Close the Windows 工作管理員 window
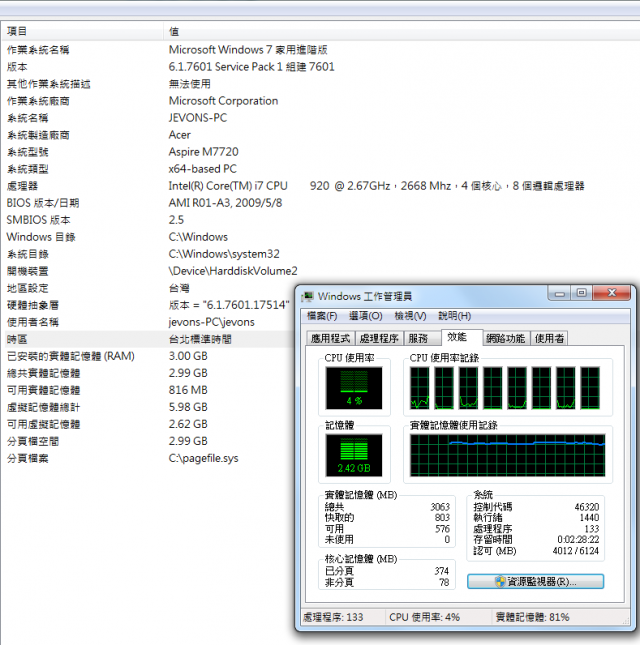The height and width of the screenshot is (646, 640). [612, 293]
